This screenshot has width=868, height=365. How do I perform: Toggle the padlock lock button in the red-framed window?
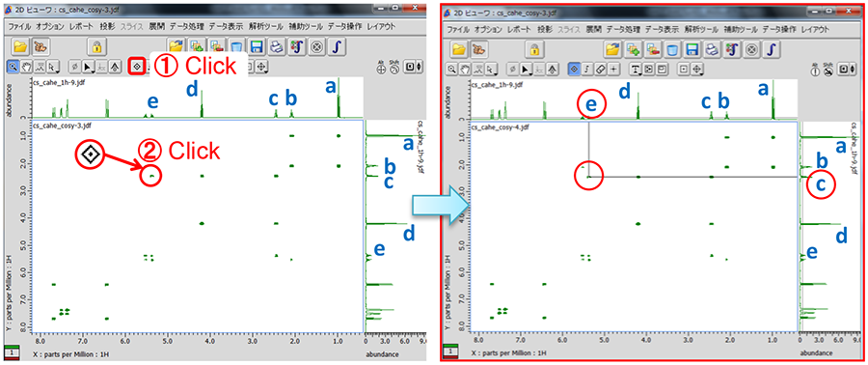coord(534,49)
